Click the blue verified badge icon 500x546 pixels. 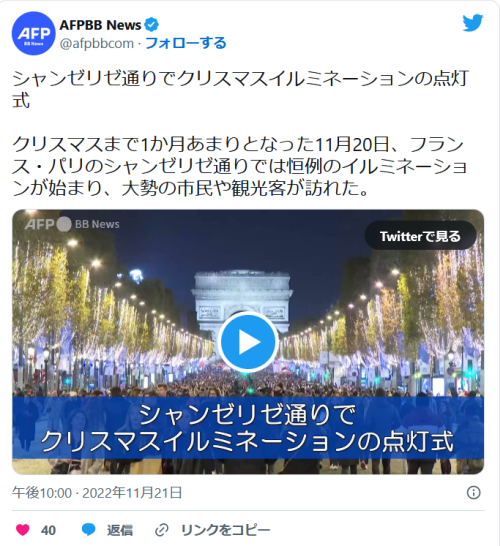pyautogui.click(x=151, y=25)
